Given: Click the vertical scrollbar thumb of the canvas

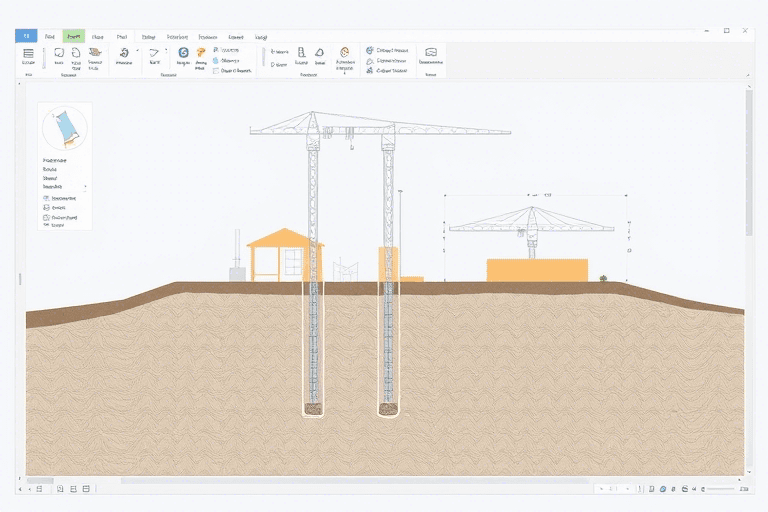Looking at the screenshot, I should pyautogui.click(x=749, y=162).
